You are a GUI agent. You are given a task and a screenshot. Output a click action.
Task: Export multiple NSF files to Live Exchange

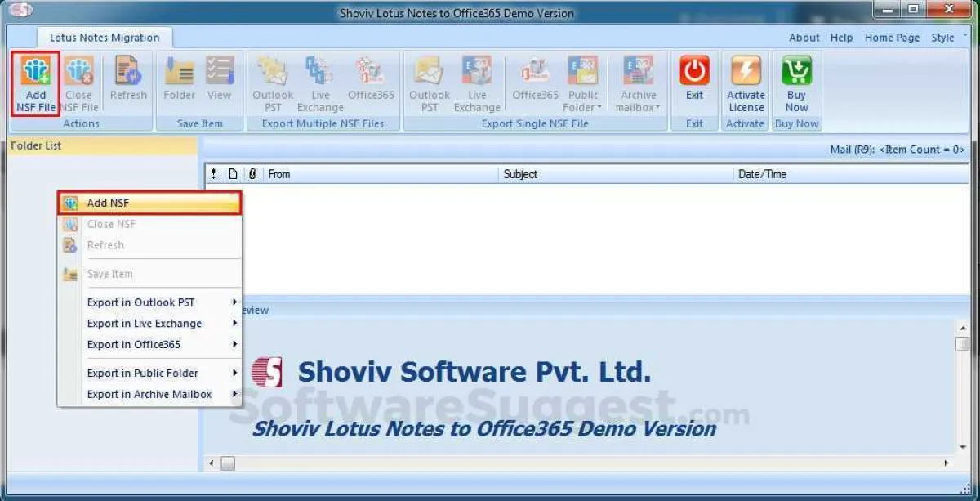[320, 83]
